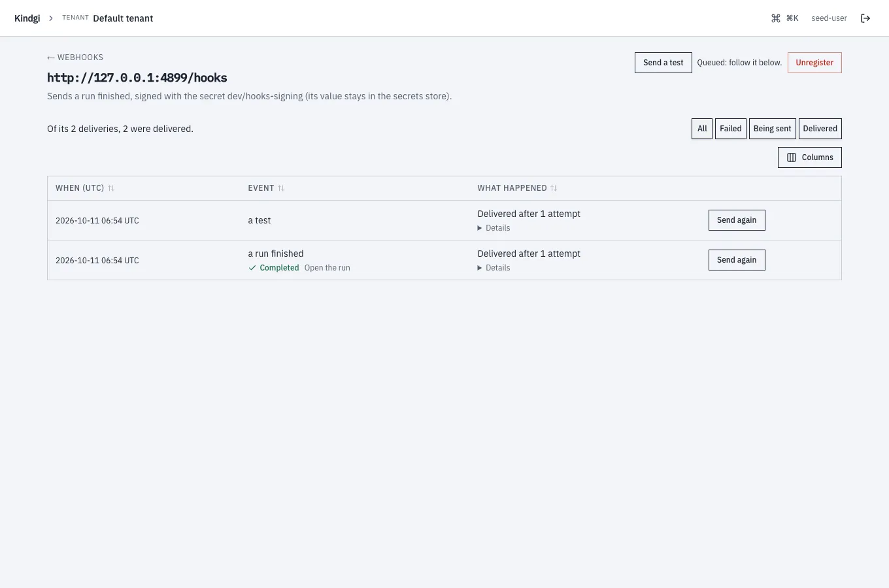Click the signing secret description text
Image resolution: width=889 pixels, height=588 pixels.
click(249, 96)
